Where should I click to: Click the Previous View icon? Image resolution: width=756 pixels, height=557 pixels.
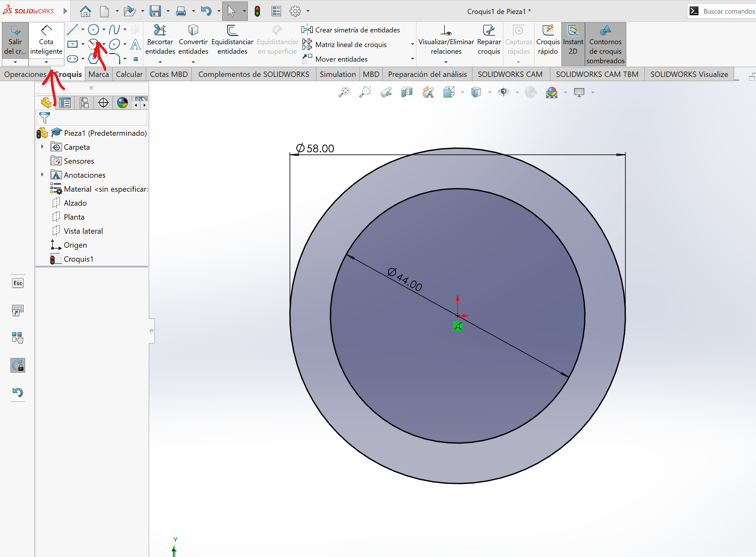click(386, 92)
